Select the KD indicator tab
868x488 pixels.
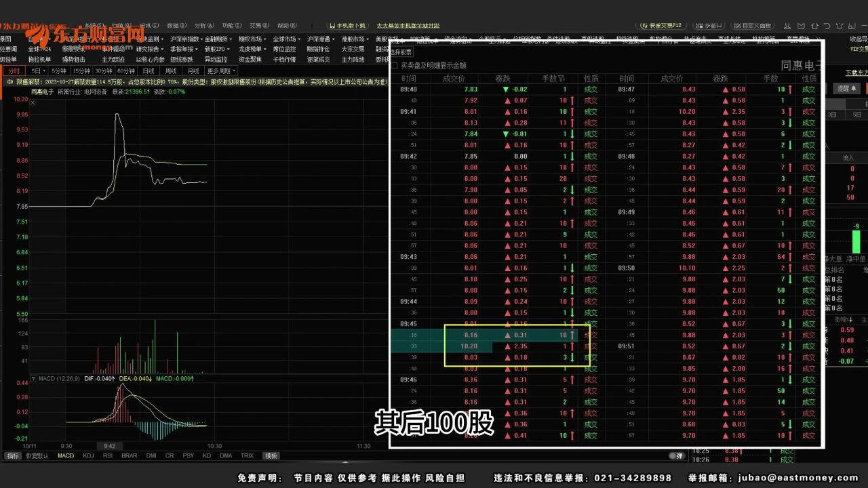click(206, 455)
